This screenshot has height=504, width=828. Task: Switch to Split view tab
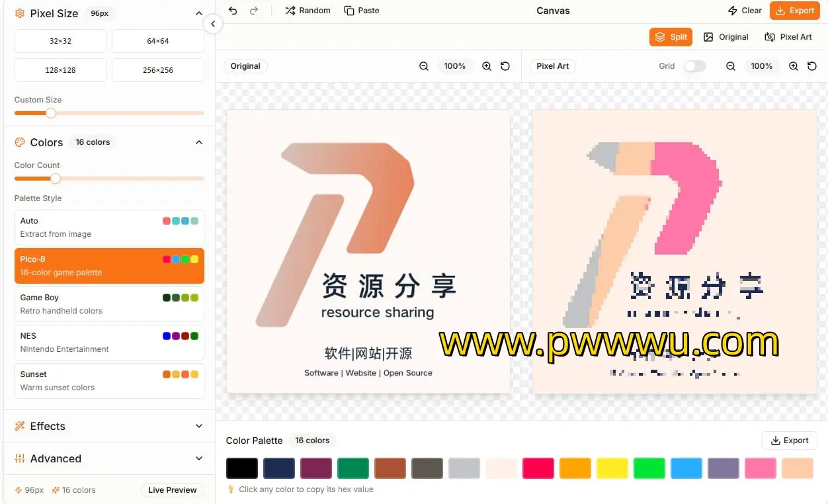(671, 37)
